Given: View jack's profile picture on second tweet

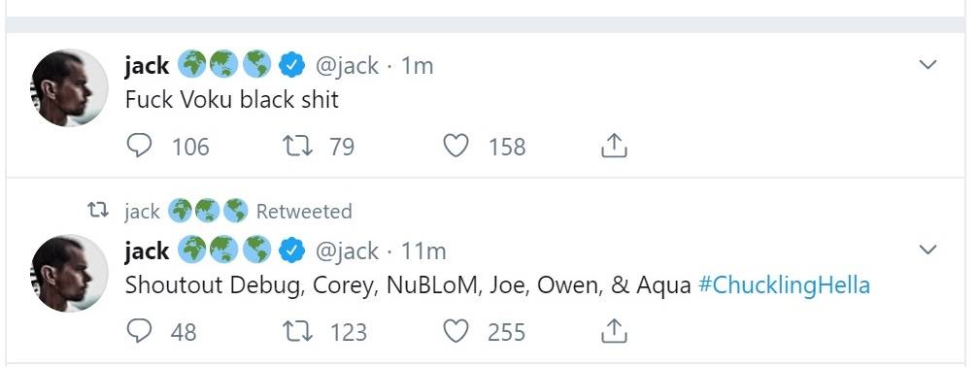Looking at the screenshot, I should tap(69, 273).
